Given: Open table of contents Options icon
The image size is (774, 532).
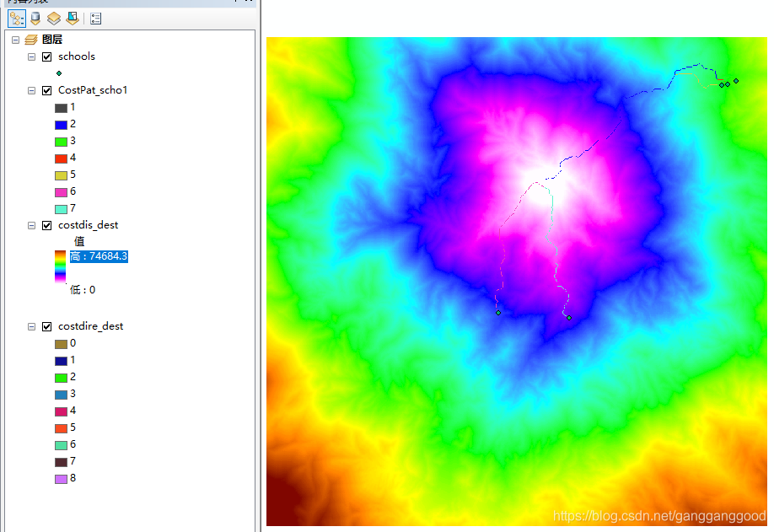Looking at the screenshot, I should pyautogui.click(x=96, y=19).
